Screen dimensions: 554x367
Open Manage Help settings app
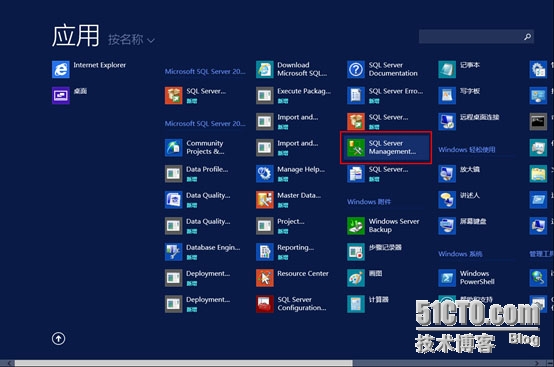(290, 173)
